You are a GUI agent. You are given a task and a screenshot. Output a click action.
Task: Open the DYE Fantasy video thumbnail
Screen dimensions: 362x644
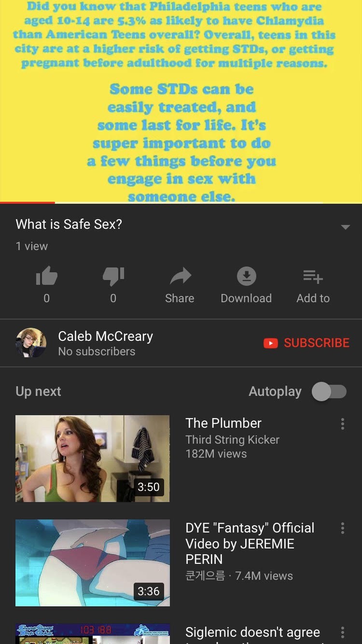pyautogui.click(x=93, y=563)
